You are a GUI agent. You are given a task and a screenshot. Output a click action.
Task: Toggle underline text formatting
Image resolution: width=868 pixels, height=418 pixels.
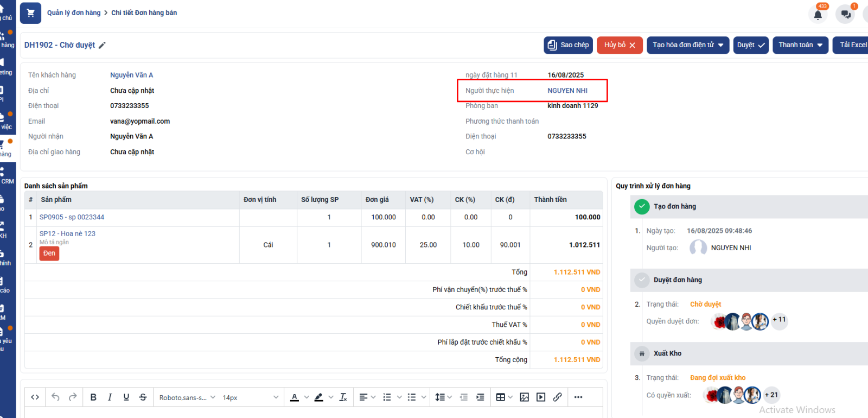click(x=126, y=397)
